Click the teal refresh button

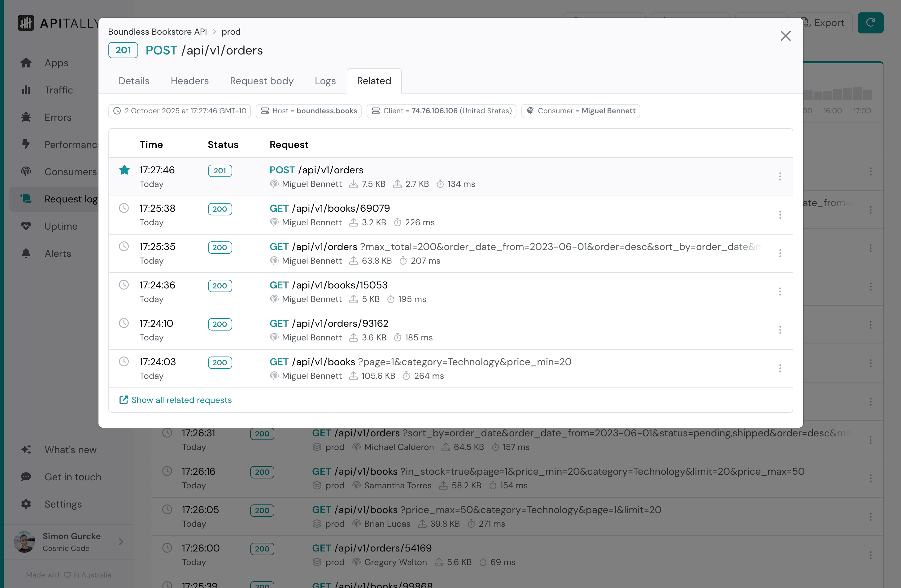point(870,23)
